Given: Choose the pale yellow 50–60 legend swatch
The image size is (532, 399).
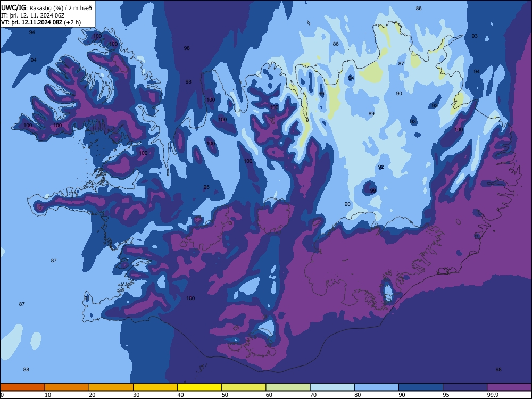Looking at the screenshot, I should pos(244,387).
